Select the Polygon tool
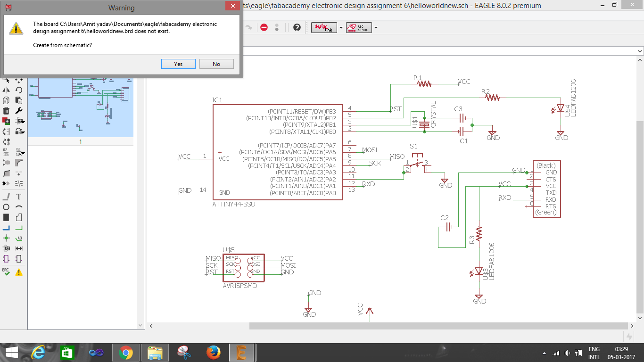Screen dimensions: 644x362 19,217
